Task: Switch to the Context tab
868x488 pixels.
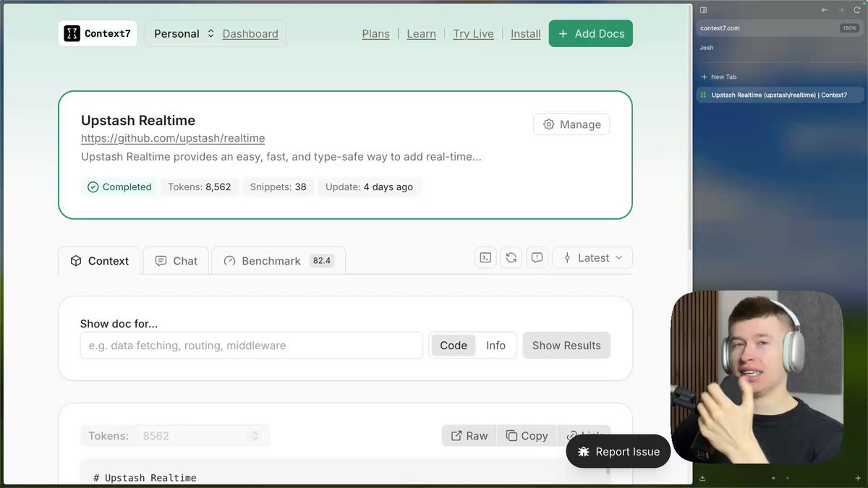Action: pos(99,261)
